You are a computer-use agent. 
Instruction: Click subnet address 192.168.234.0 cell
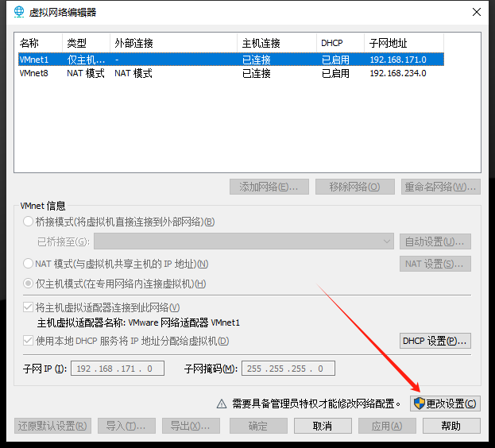tap(398, 73)
